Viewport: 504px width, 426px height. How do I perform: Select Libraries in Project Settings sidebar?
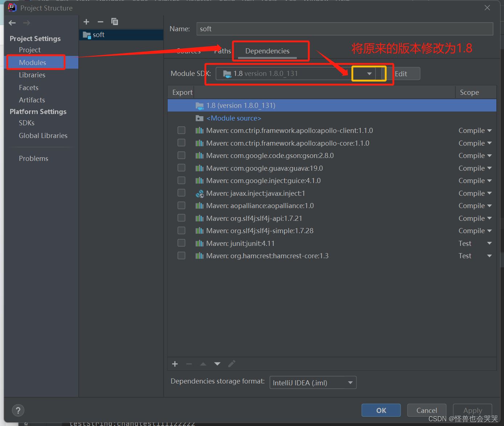(x=32, y=75)
